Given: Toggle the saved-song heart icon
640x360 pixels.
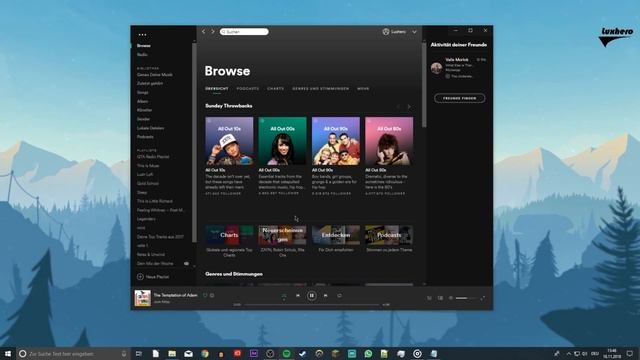Looking at the screenshot, I should (x=205, y=295).
